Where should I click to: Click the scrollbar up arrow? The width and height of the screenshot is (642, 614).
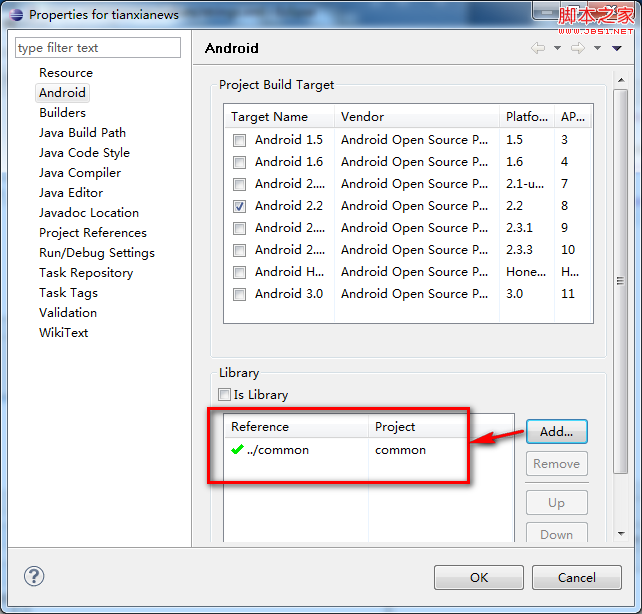click(x=621, y=80)
